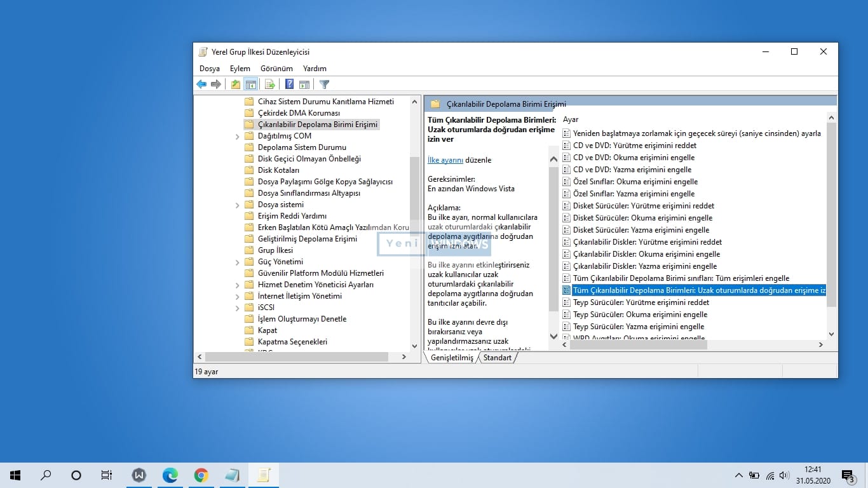Screen dimensions: 868x488
Task: Open the Group Policy editor taskbar icon
Action: pyautogui.click(x=264, y=475)
